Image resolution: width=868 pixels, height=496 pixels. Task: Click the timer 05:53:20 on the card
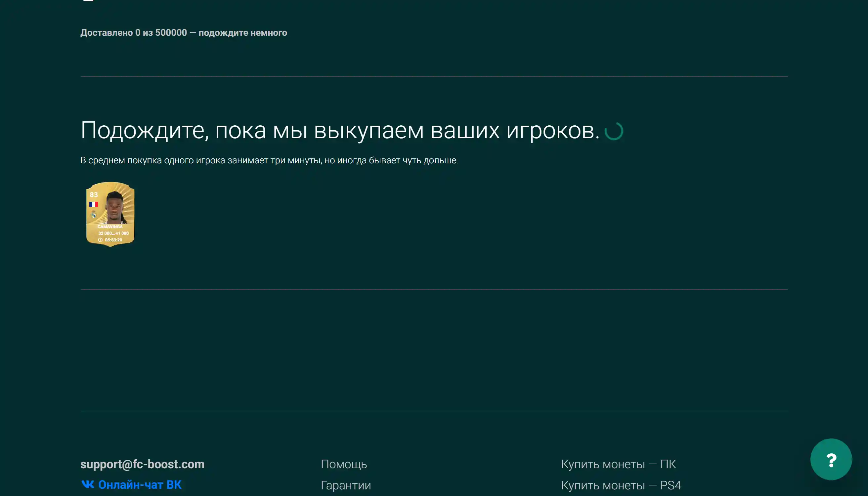pos(114,240)
